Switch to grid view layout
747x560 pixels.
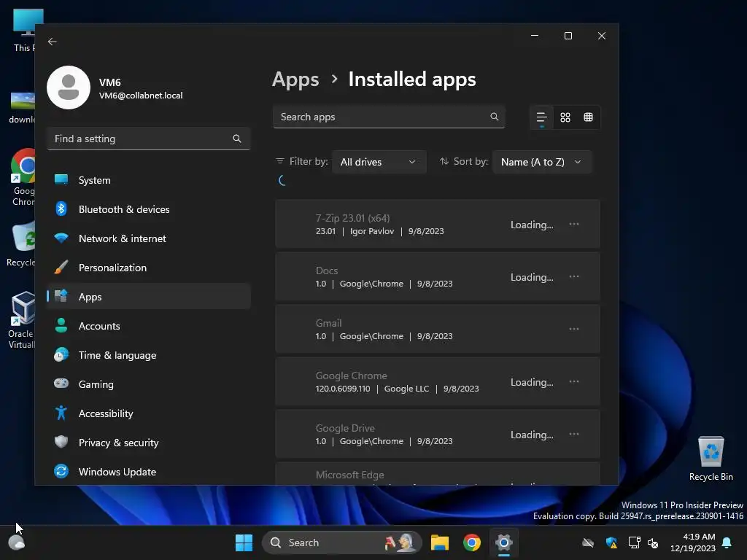tap(565, 117)
